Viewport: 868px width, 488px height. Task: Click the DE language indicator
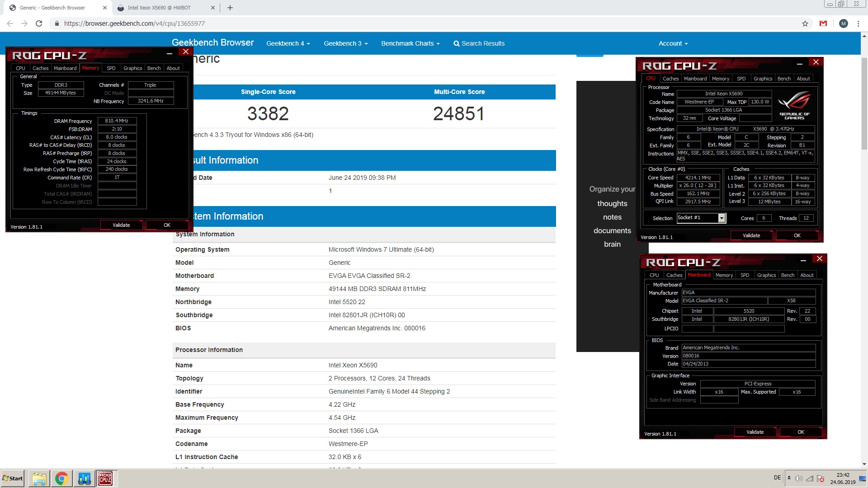[777, 478]
